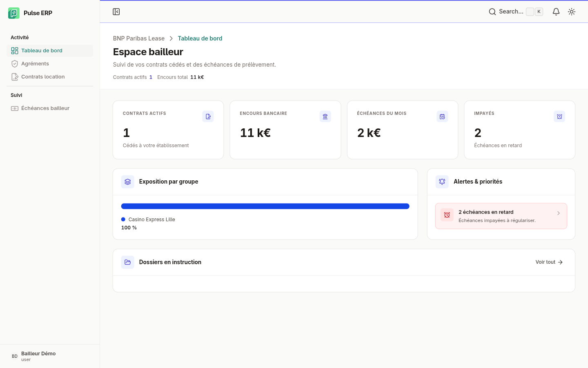Collapse the sidebar with the panel toggle icon
This screenshot has width=588, height=368.
pos(116,12)
